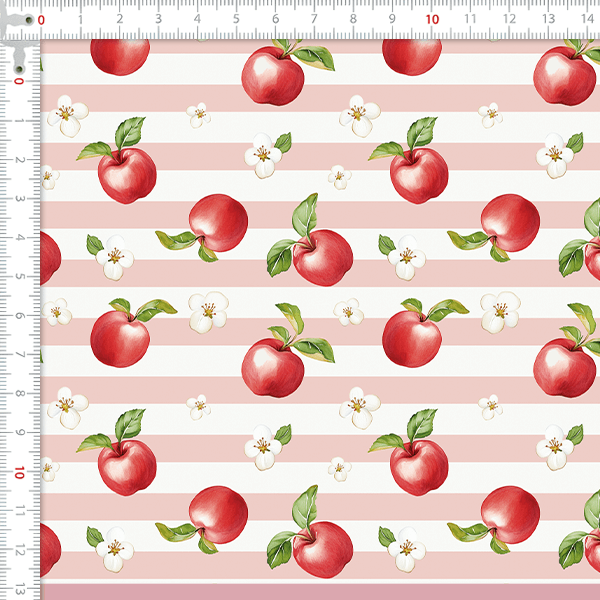Screen dimensions: 600x600
Task: Click the red 10 on the top ruler
Action: coord(432,18)
